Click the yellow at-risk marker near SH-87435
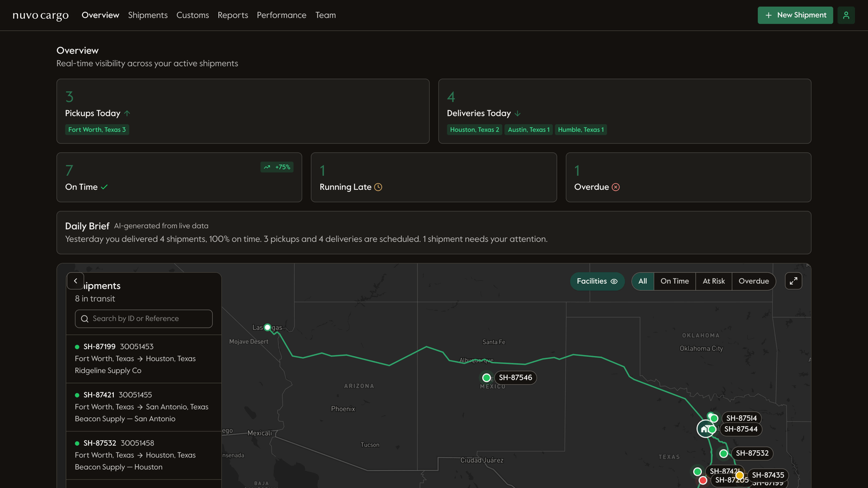Viewport: 868px width, 488px height. pyautogui.click(x=739, y=476)
